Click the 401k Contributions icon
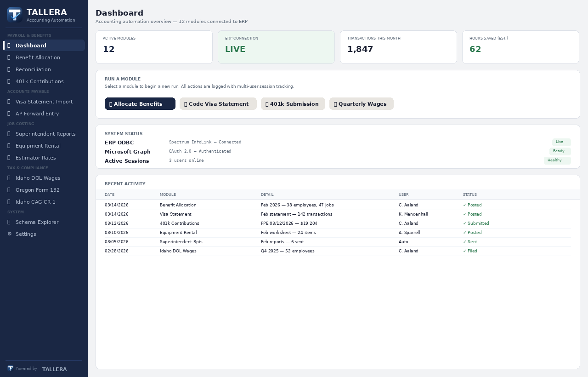Viewport: 588px width, 377px height. 9,81
